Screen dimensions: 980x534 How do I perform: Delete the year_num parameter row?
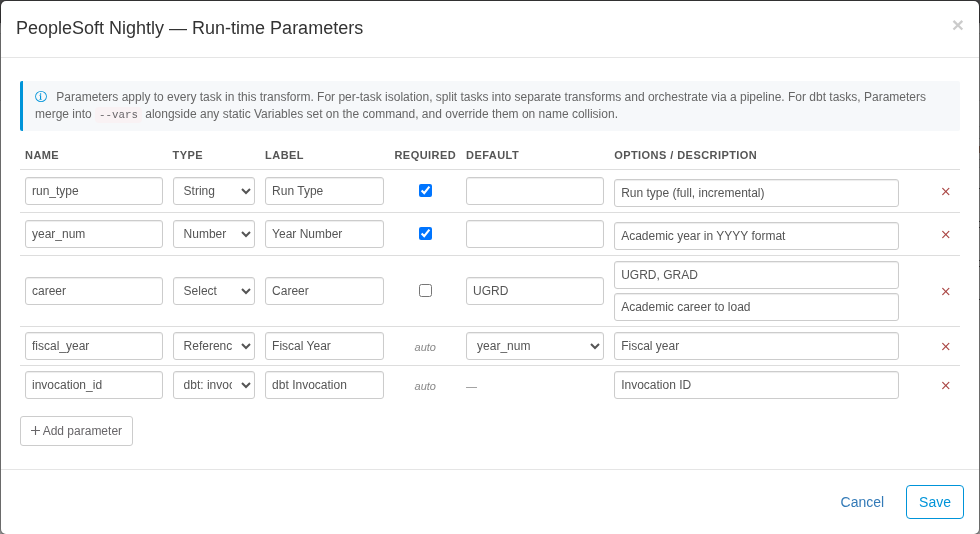[x=946, y=234]
